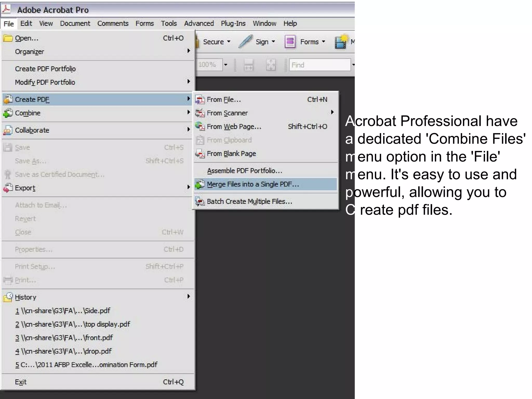The height and width of the screenshot is (399, 532).
Task: Click the Combine menu icon
Action: (x=8, y=113)
